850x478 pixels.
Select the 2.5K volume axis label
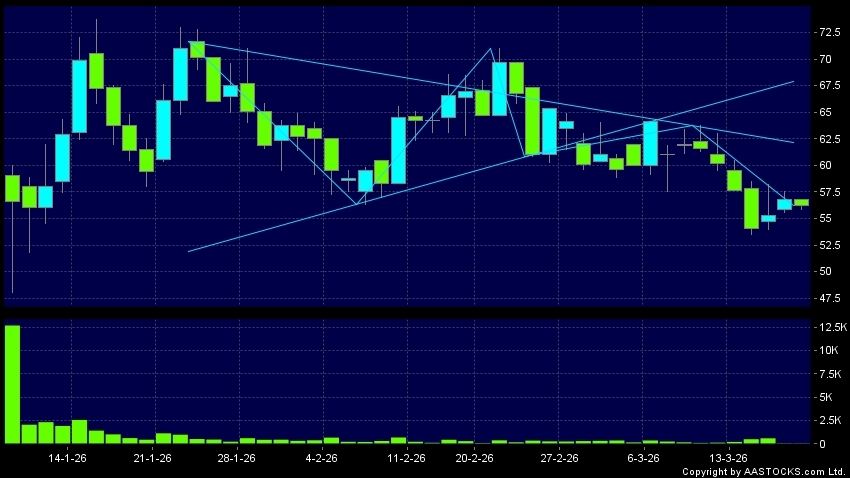coord(832,420)
